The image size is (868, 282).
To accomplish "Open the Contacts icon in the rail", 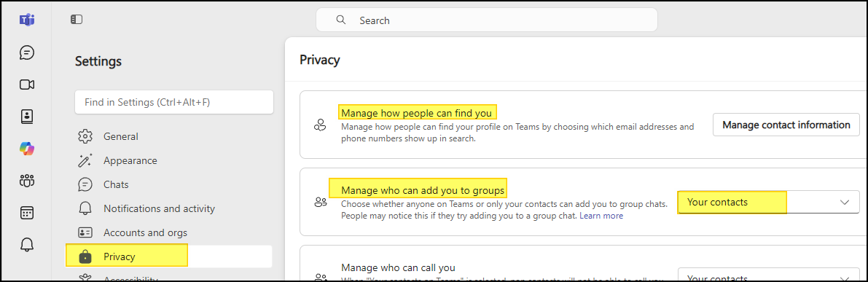I will (x=26, y=117).
